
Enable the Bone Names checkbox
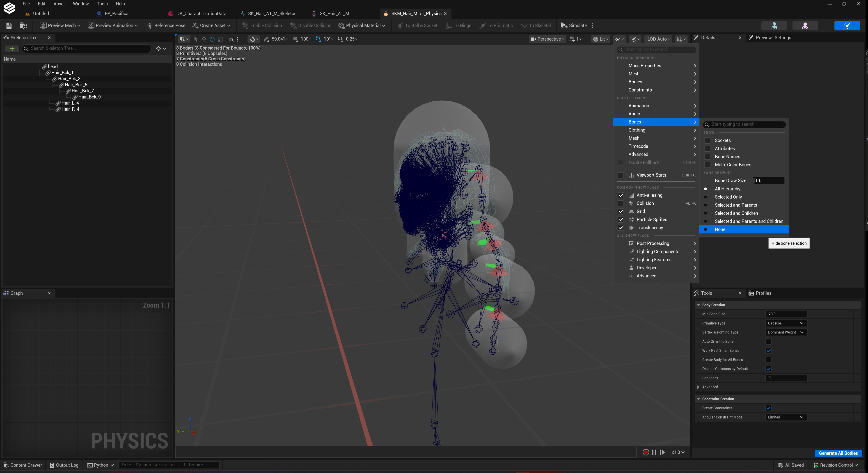707,157
